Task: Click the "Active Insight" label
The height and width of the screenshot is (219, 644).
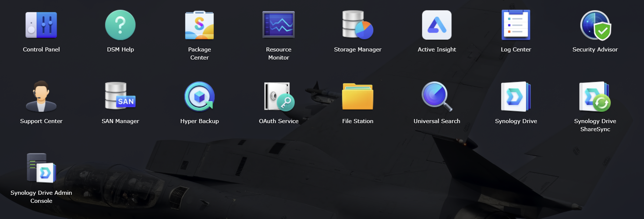Action: click(x=437, y=49)
